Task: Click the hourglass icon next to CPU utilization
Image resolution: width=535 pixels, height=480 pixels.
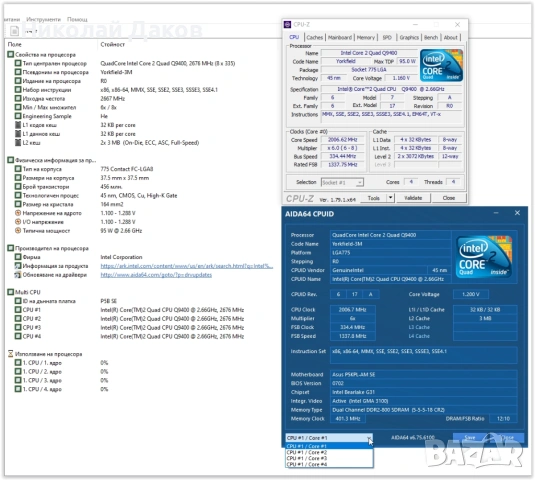Action: (11, 354)
